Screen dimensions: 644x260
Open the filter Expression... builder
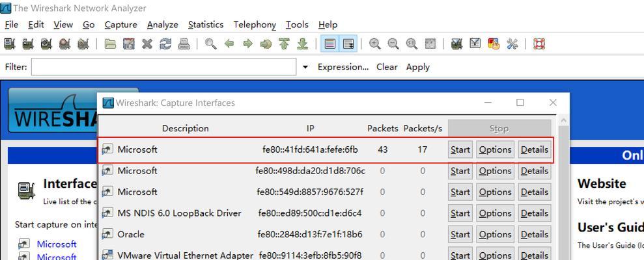tap(343, 67)
